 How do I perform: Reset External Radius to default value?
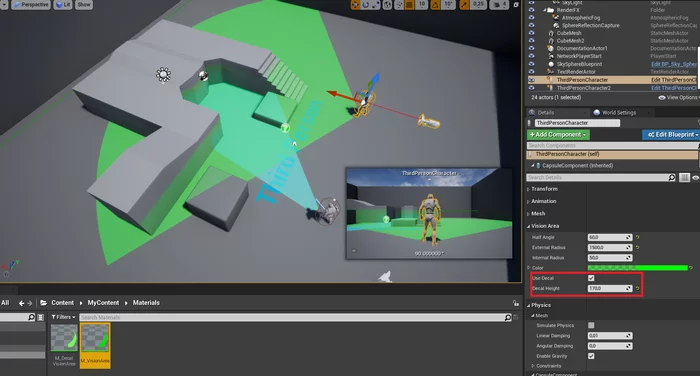click(638, 247)
